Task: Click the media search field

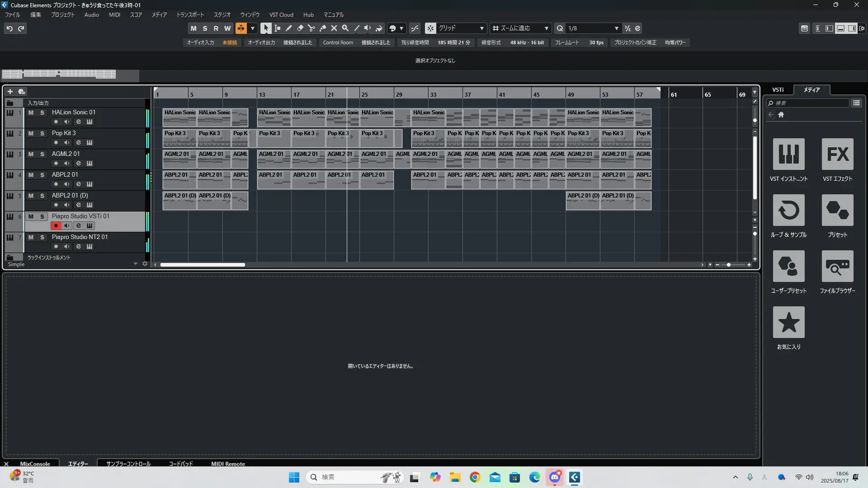Action: coord(809,103)
